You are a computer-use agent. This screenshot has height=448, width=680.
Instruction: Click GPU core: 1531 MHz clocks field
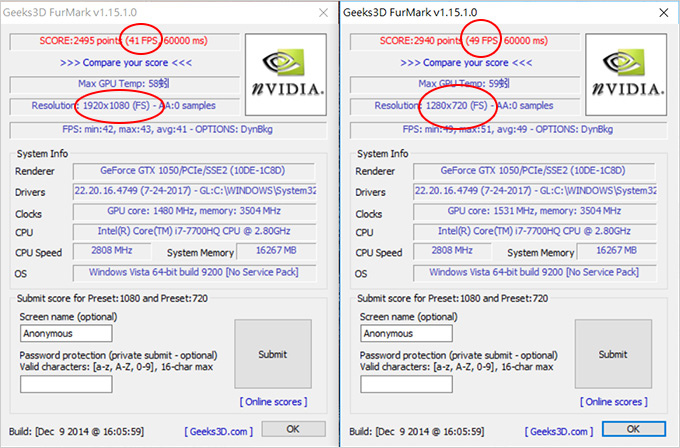pyautogui.click(x=535, y=211)
